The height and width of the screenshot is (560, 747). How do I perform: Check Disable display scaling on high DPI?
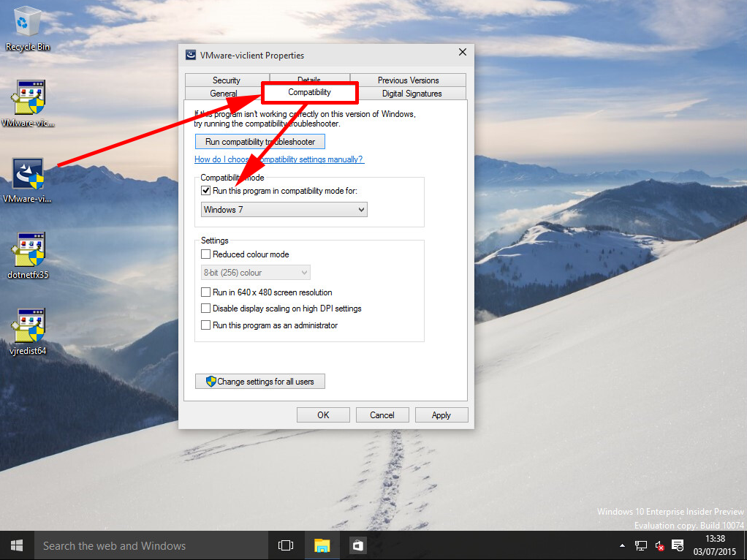[206, 309]
